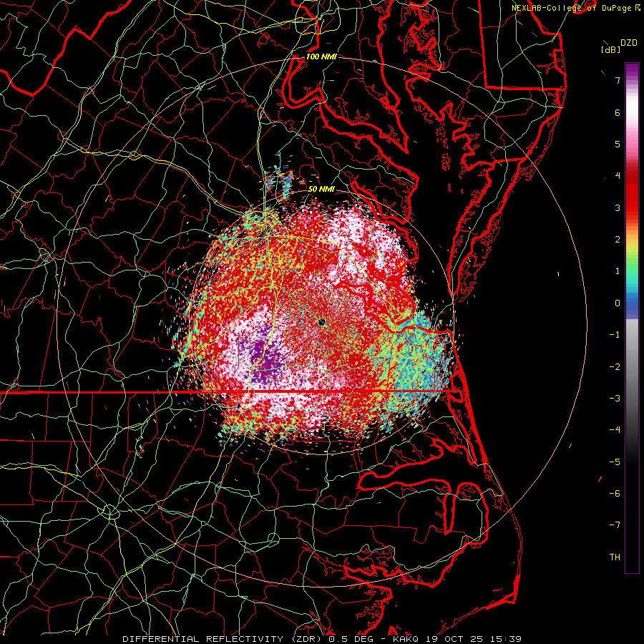Click the 50 NMI range ring label

321,190
